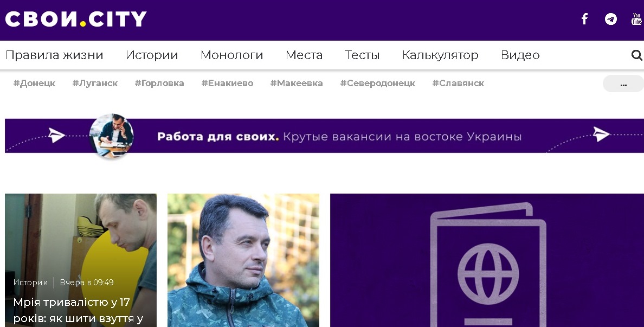Viewport: 644px width, 327px height.
Task: Filter by the #Луганск hashtag
Action: point(95,84)
